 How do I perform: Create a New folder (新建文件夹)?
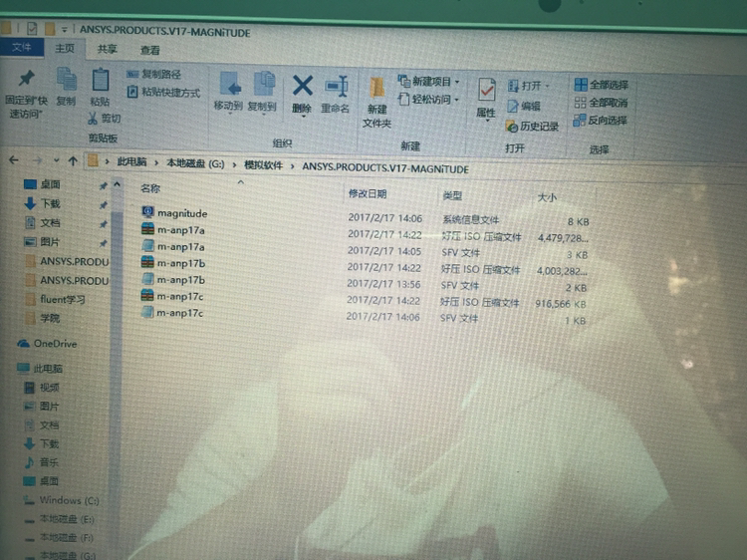376,103
